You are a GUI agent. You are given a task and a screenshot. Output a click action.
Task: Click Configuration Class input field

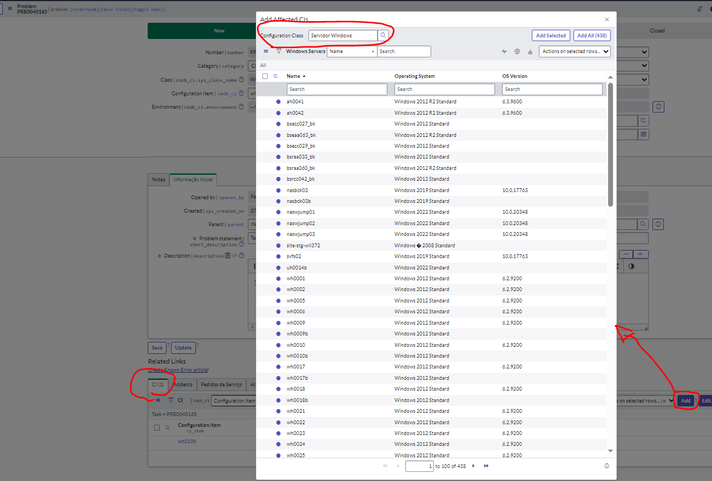pyautogui.click(x=343, y=35)
